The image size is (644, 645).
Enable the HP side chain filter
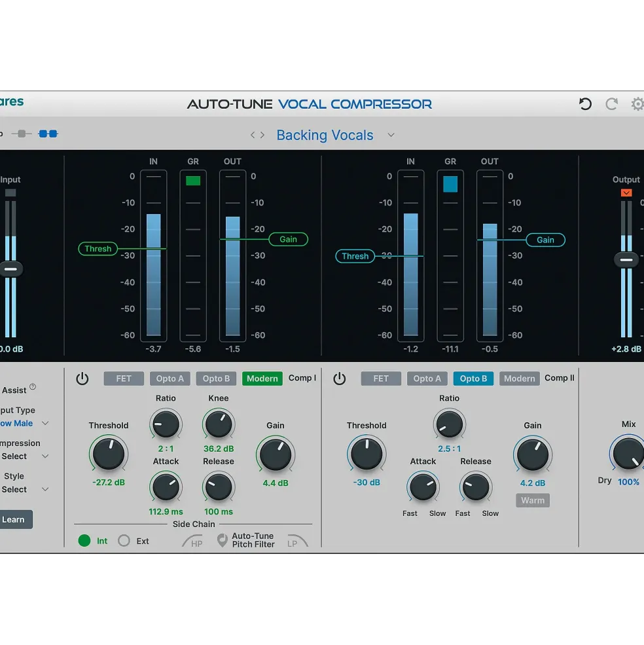[x=192, y=542]
